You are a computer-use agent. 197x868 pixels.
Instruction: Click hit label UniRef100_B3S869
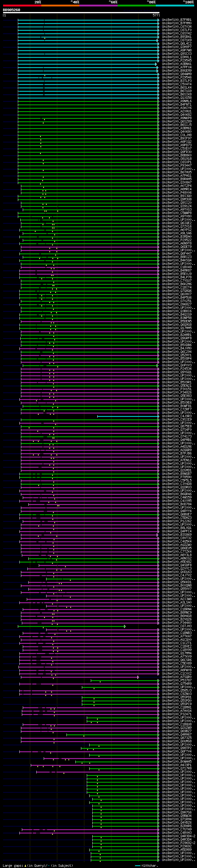tap(177, 535)
